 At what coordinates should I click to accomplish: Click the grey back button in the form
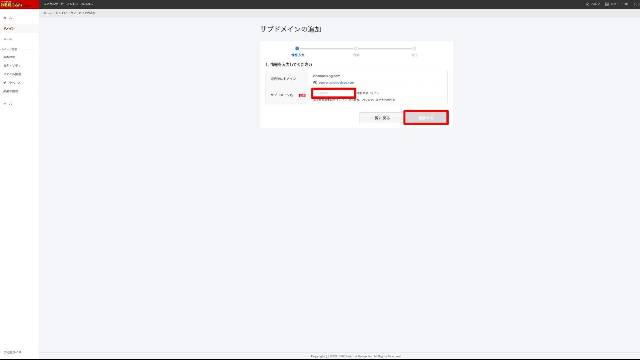(382, 118)
